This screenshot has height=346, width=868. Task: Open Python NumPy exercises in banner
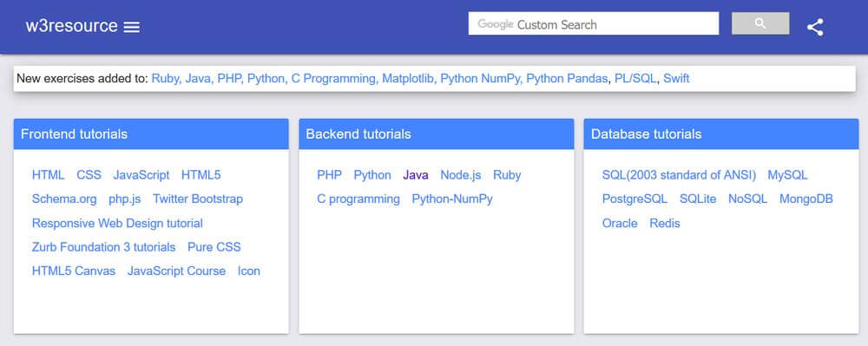coord(481,79)
